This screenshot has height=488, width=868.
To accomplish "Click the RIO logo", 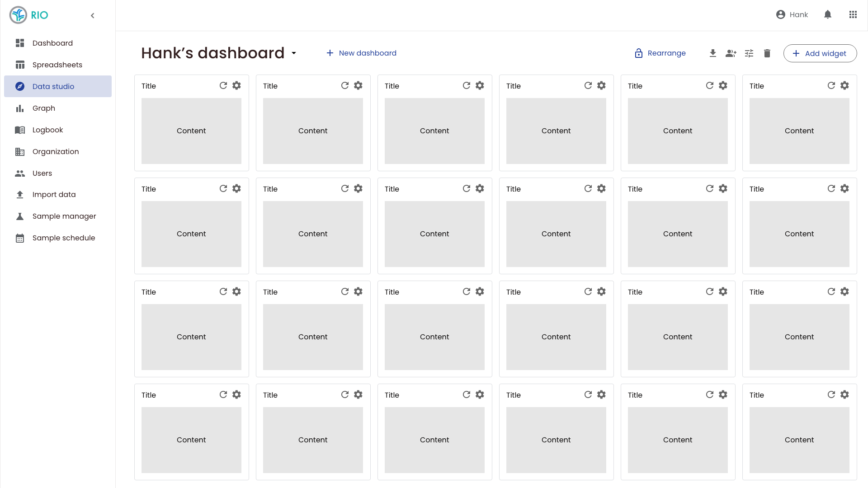I will point(29,15).
